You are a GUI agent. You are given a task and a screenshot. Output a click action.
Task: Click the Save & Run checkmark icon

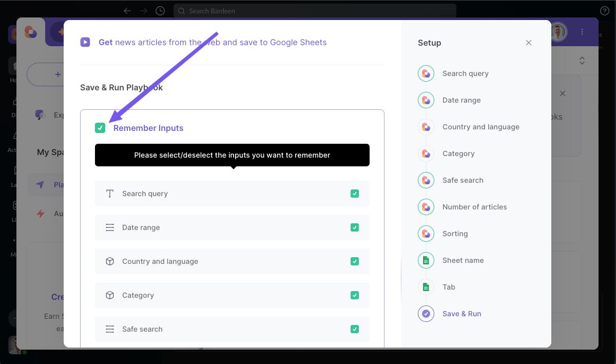[x=426, y=314]
